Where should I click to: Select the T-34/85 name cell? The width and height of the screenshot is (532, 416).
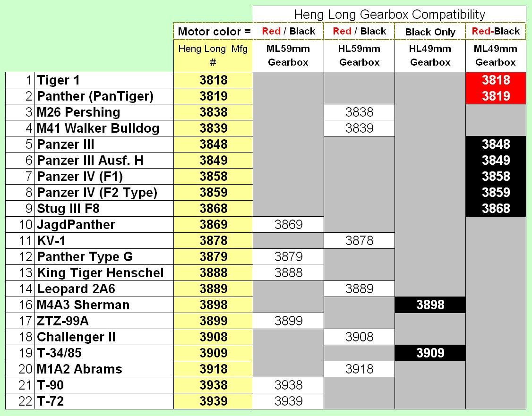coord(104,353)
